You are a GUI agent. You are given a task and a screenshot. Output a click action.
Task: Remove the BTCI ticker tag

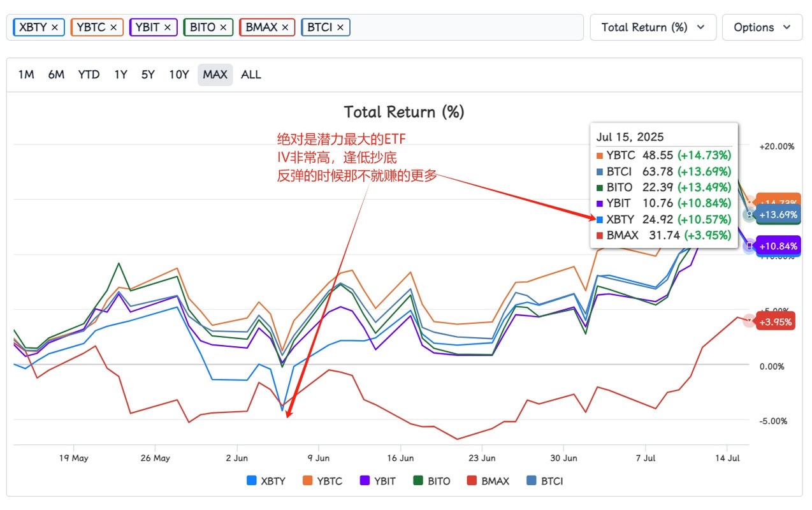(340, 27)
